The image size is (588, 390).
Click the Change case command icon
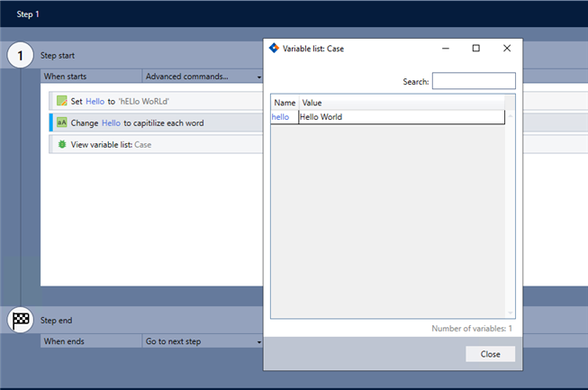[x=62, y=122]
